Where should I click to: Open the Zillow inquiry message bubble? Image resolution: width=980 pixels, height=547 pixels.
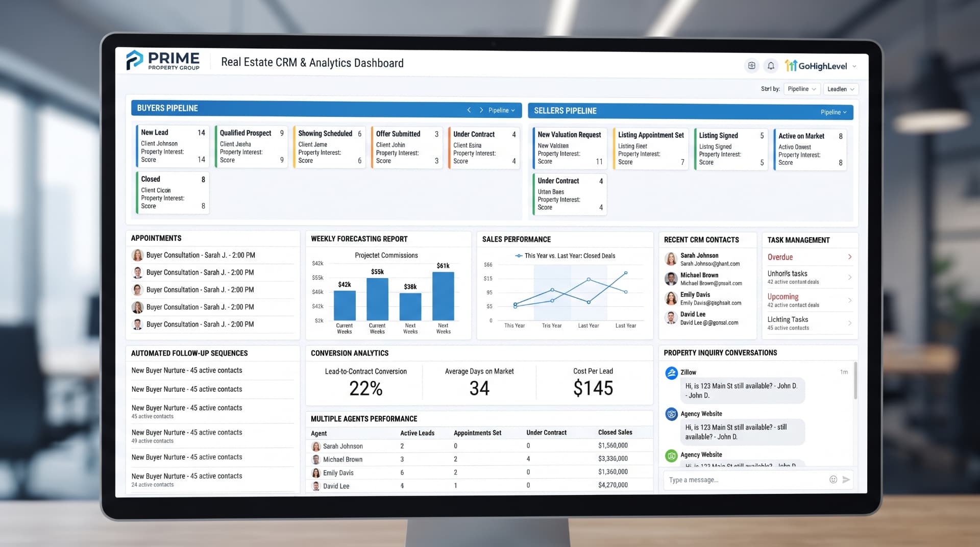(x=743, y=391)
